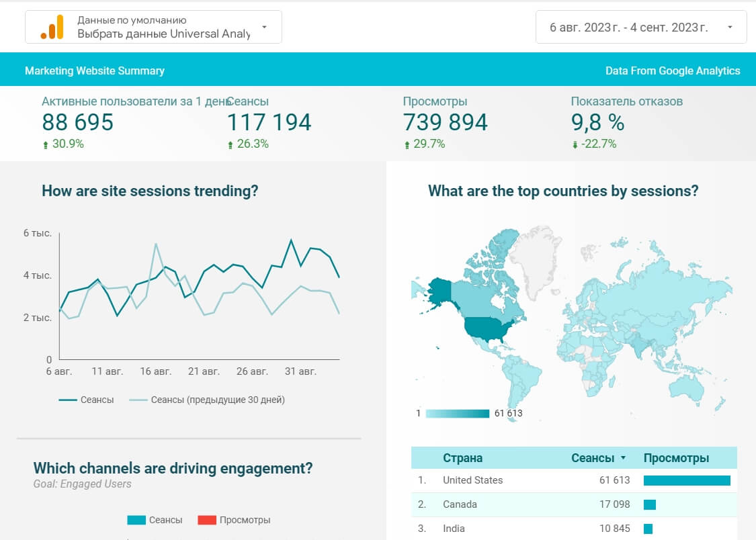Click the green up arrow beside 30.9%
Screen dimensions: 756x540
click(46, 144)
